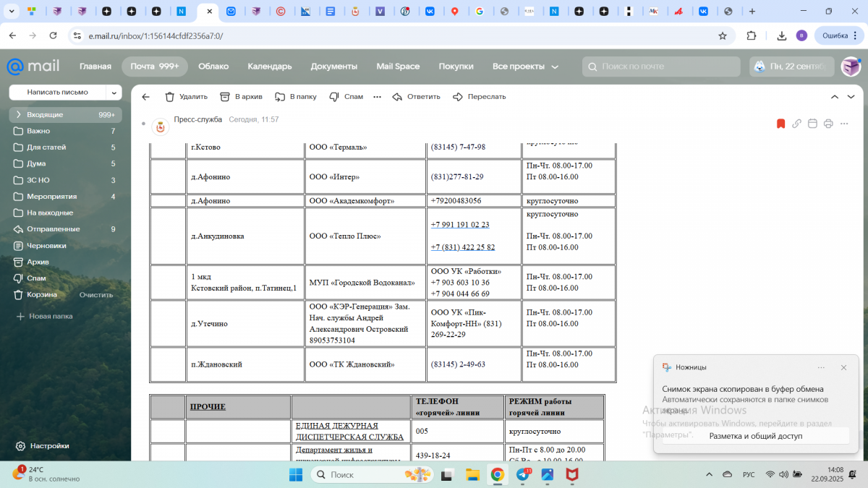Forward the email with Переслать
Screen dimensions: 868x488
[x=479, y=97]
